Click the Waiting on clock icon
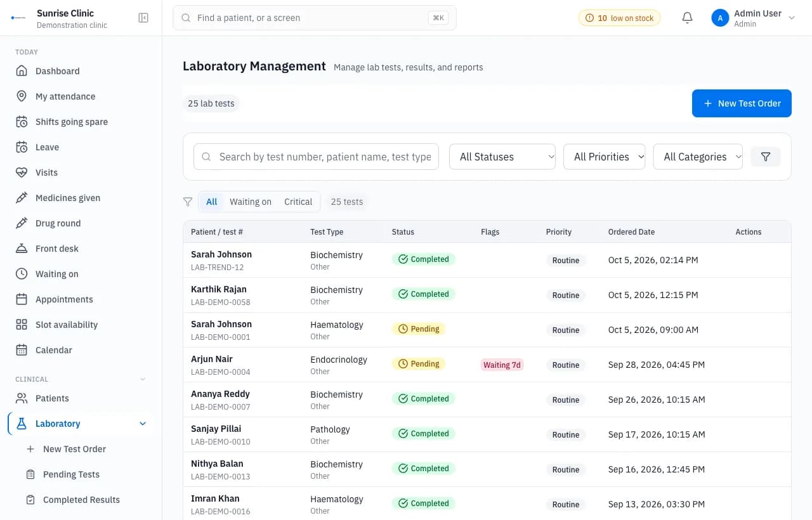 click(x=22, y=274)
